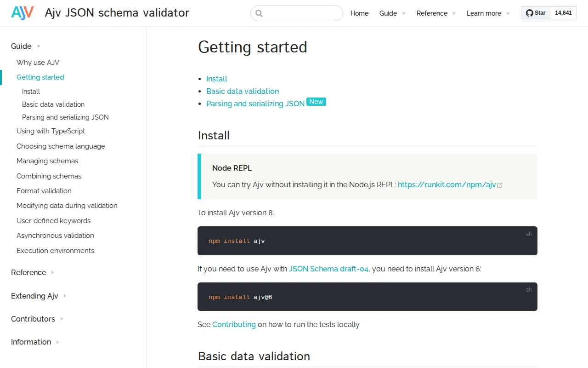
Task: Click the Ajv logo icon
Action: point(23,13)
